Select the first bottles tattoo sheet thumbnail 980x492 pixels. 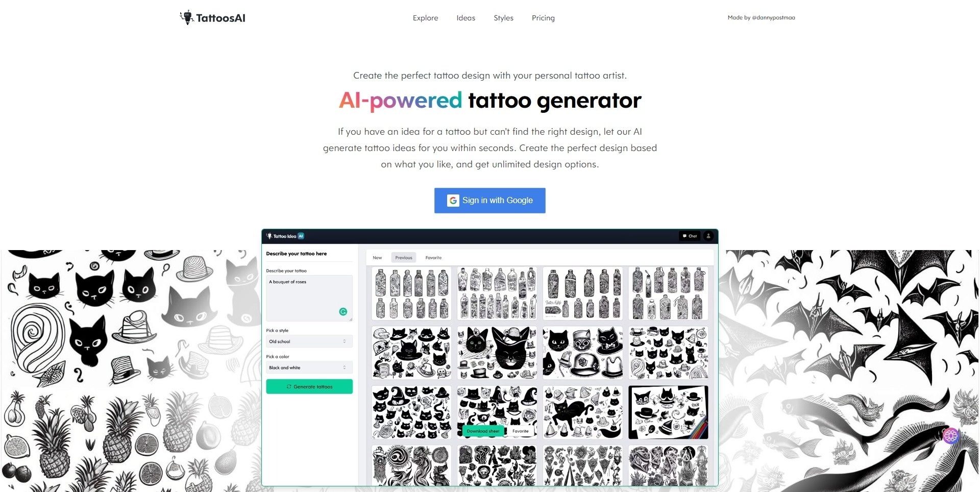pyautogui.click(x=411, y=293)
